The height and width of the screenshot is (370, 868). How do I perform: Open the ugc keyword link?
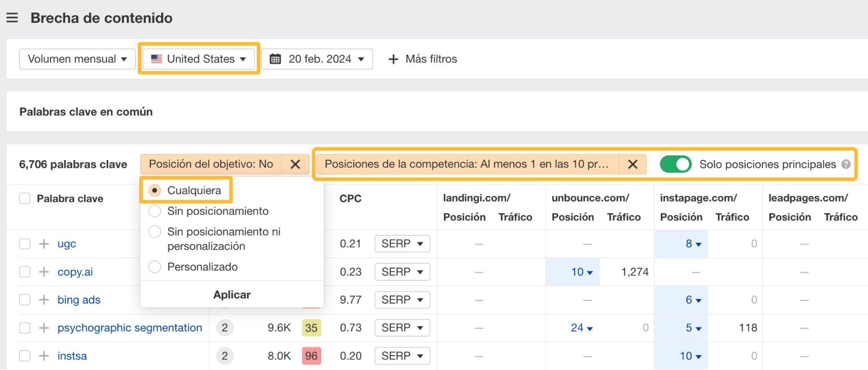[x=67, y=244]
